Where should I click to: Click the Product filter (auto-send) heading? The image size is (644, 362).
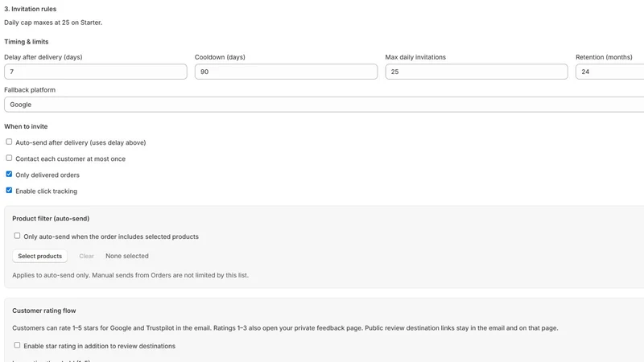coord(51,219)
